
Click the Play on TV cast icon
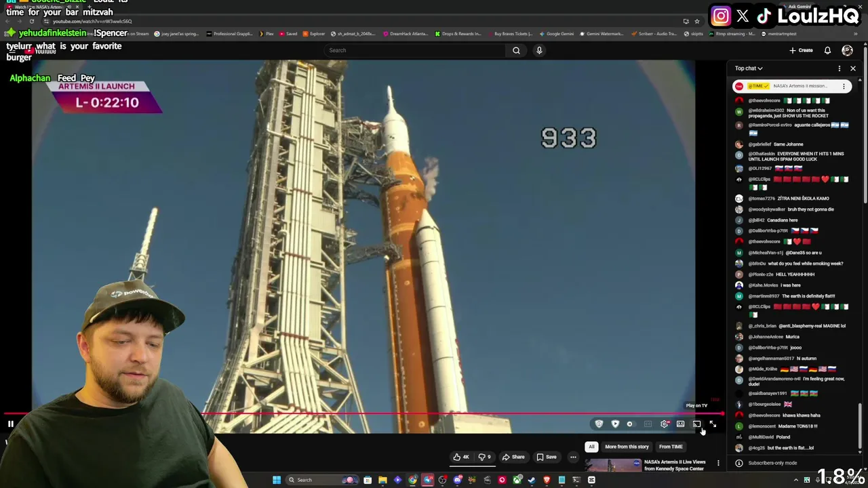click(696, 424)
